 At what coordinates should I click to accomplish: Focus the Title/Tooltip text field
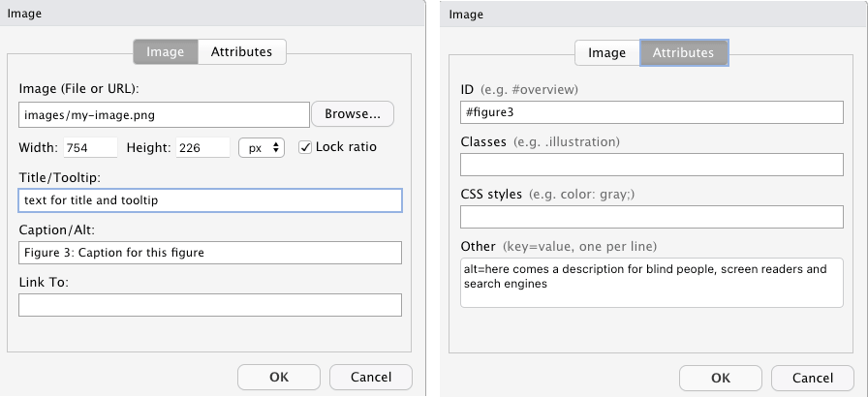point(210,200)
